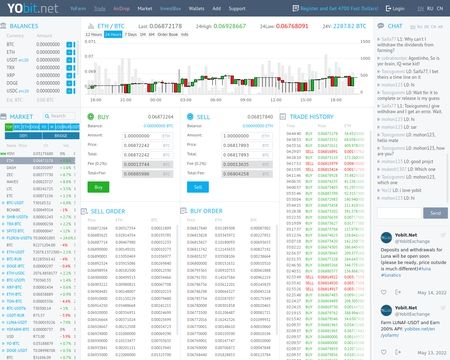The width and height of the screenshot is (450, 360).
Task: Click the Price field in Buy form
Action: (x=147, y=145)
